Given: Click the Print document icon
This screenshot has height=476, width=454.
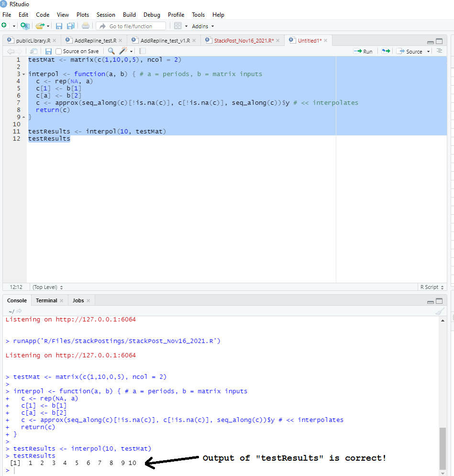Looking at the screenshot, I should pos(86,26).
